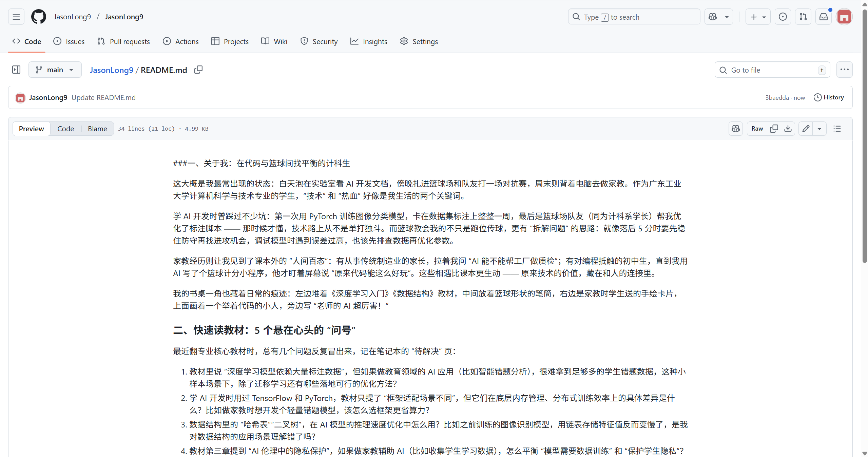Viewport: 868px width, 457px height.
Task: Expand more edit options arrow
Action: click(819, 129)
